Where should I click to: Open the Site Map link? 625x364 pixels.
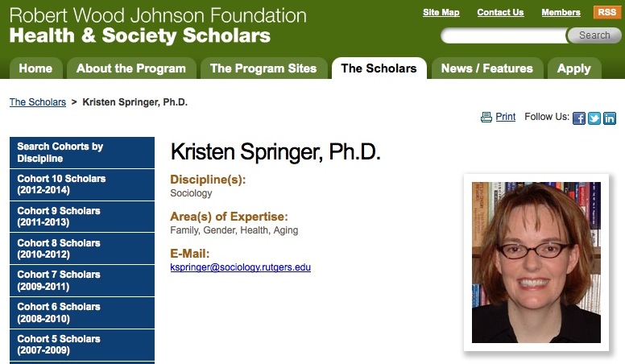[x=441, y=12]
